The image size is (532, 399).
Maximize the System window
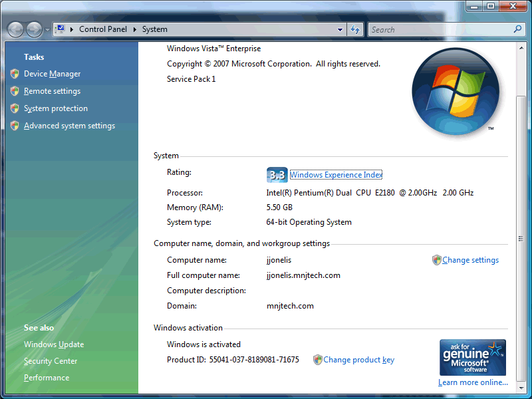pos(491,6)
